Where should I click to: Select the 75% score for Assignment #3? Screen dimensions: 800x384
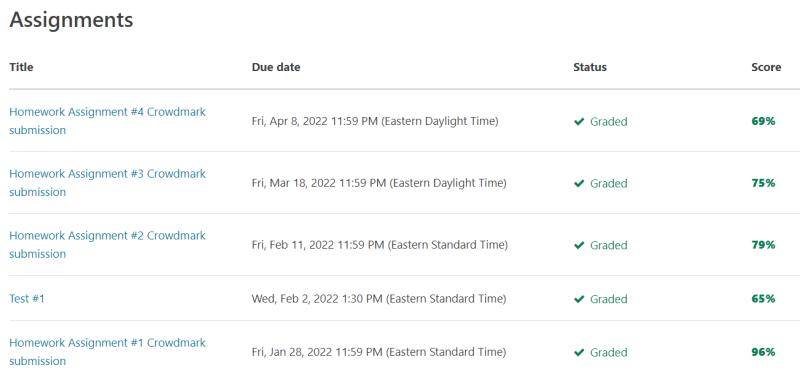[x=763, y=183]
